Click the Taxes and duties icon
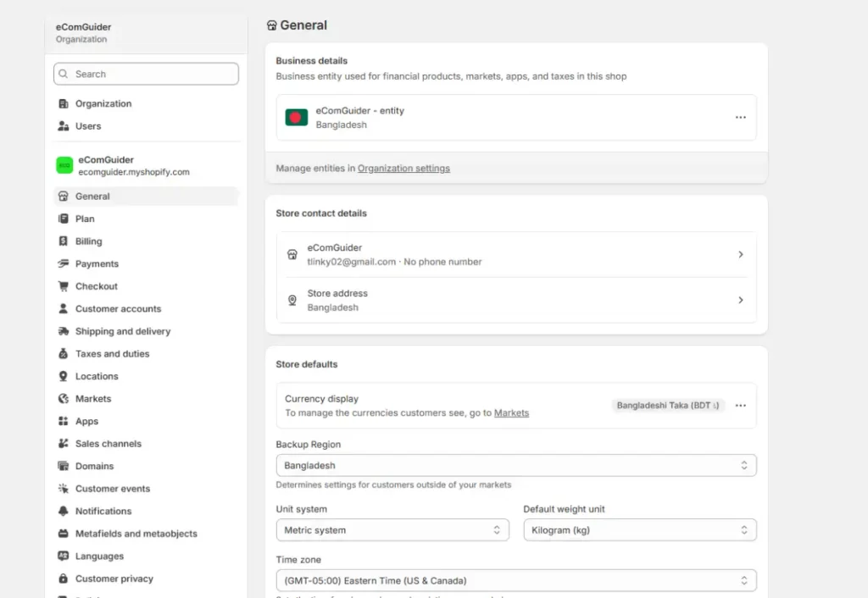Image resolution: width=868 pixels, height=598 pixels. point(63,353)
